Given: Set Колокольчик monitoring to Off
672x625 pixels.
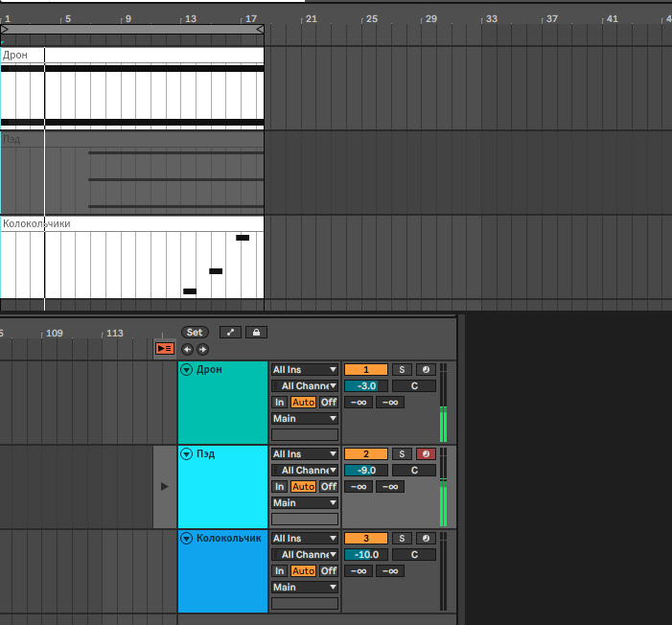Looking at the screenshot, I should (x=329, y=571).
